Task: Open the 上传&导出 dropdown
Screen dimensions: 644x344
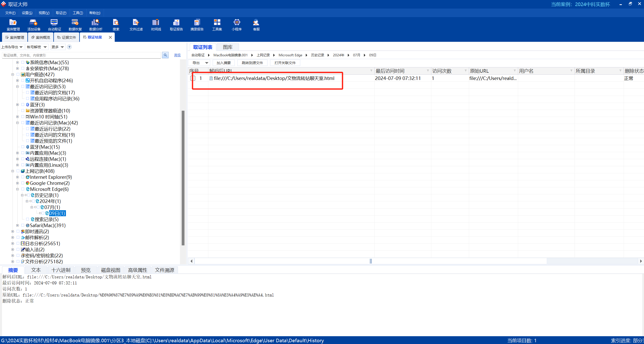Action: tap(12, 47)
